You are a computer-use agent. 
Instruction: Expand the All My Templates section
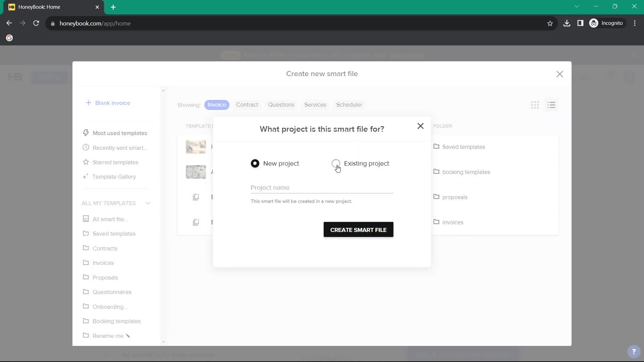click(148, 203)
